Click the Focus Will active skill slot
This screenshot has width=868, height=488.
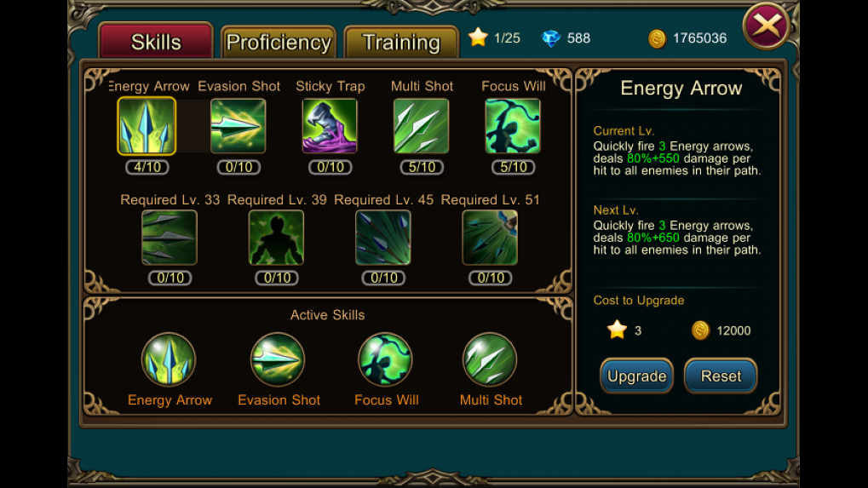click(x=385, y=359)
